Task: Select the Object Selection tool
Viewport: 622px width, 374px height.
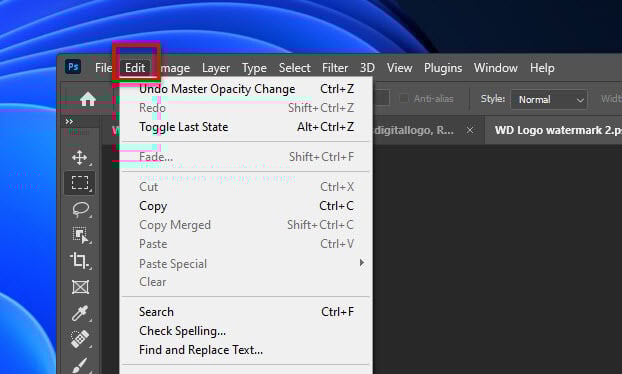Action: [81, 235]
